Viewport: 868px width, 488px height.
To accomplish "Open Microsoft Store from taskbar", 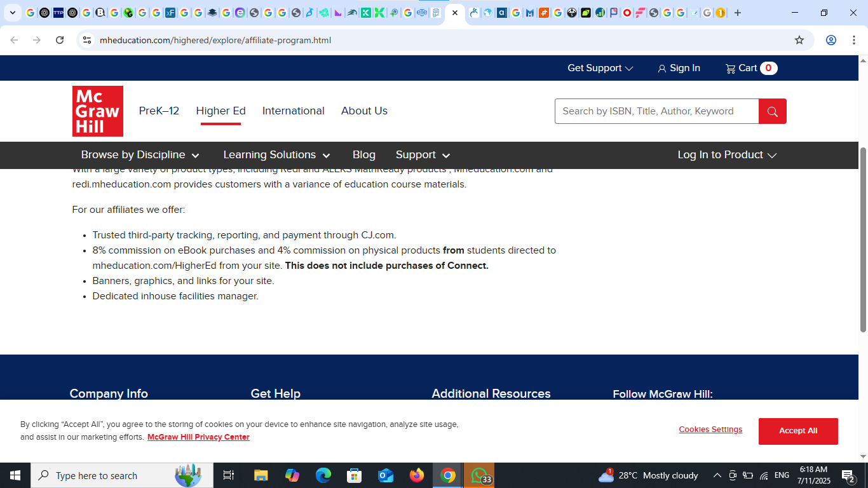I will [354, 475].
